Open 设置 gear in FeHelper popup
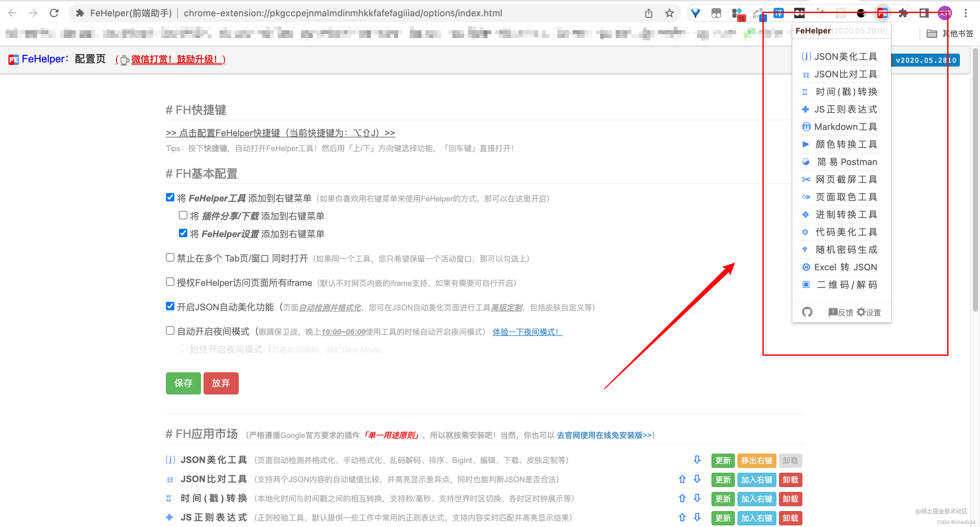The image size is (980, 527). click(869, 312)
